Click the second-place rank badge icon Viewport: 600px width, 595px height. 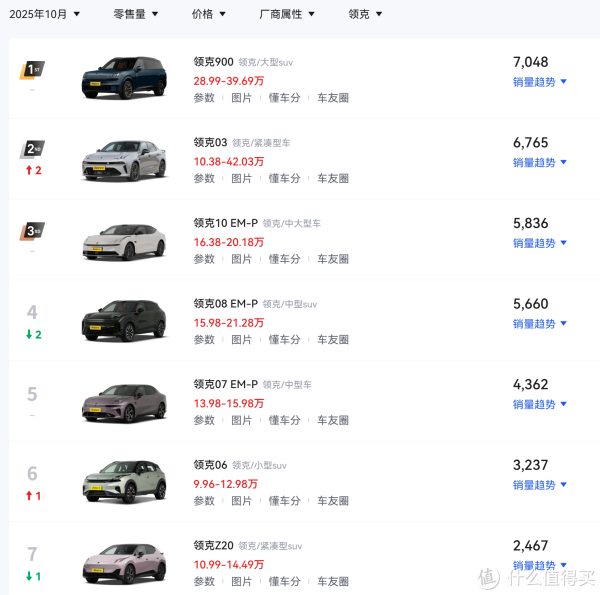click(33, 149)
